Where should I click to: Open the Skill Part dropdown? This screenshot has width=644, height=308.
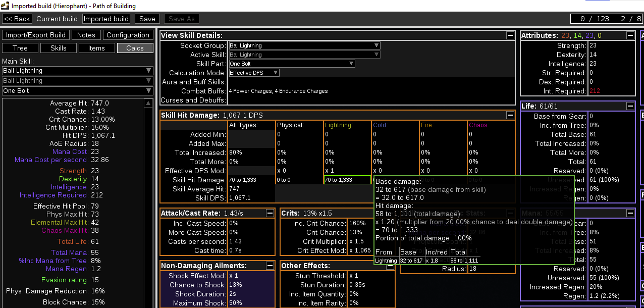click(292, 64)
